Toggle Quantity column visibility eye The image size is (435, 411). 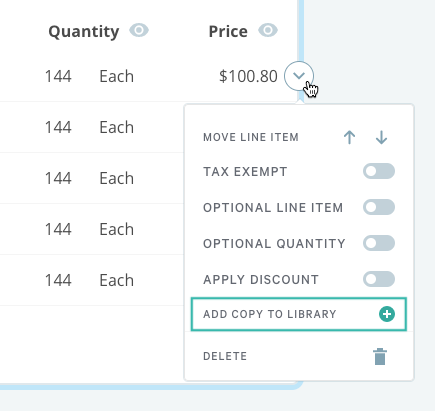pos(139,30)
